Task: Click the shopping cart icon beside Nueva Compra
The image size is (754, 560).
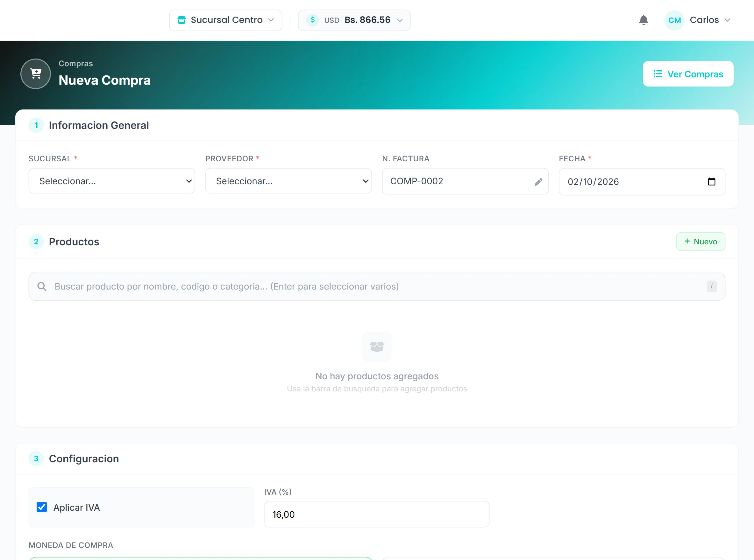Action: pos(36,73)
